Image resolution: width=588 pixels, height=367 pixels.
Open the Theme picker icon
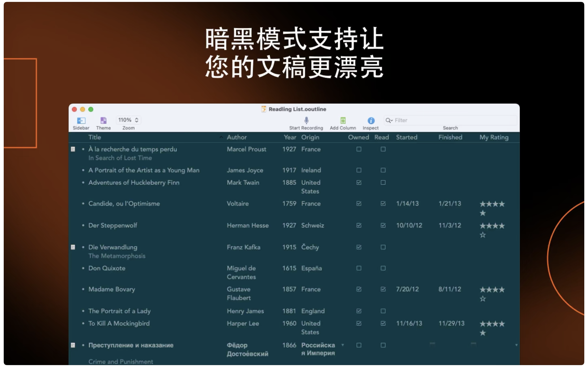point(103,120)
